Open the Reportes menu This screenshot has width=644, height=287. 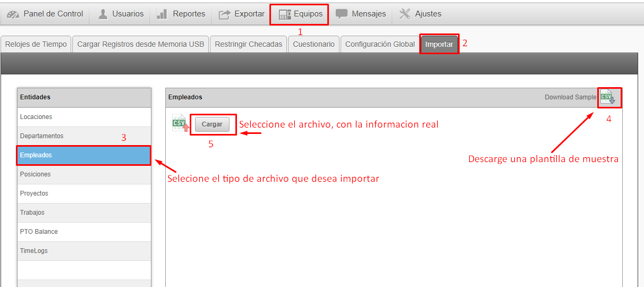point(181,14)
